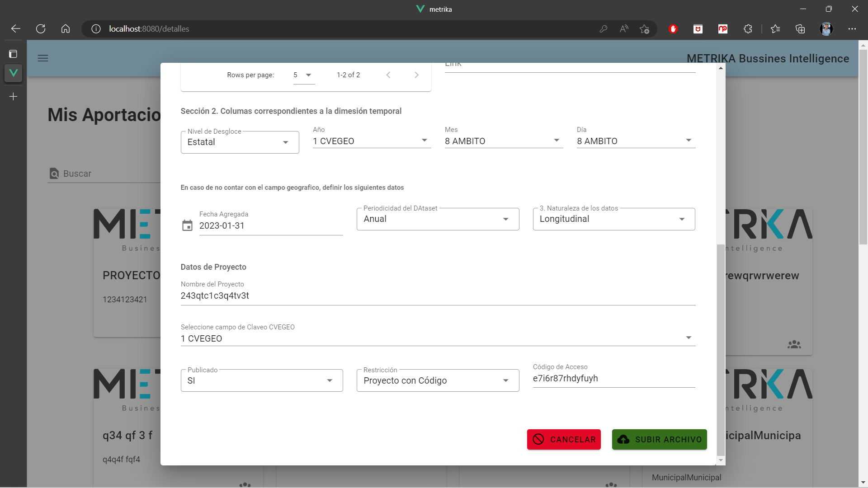Select the metrika V icon in the sidebar
This screenshot has width=868, height=488.
pos(13,73)
